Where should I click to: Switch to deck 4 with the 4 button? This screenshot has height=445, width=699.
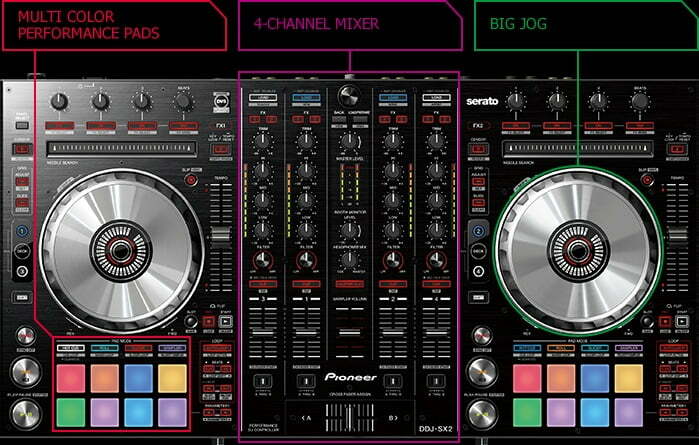[x=478, y=271]
